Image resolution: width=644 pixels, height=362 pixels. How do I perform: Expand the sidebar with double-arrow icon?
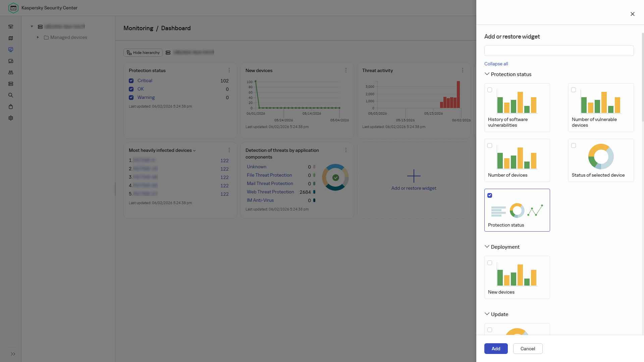click(x=13, y=354)
